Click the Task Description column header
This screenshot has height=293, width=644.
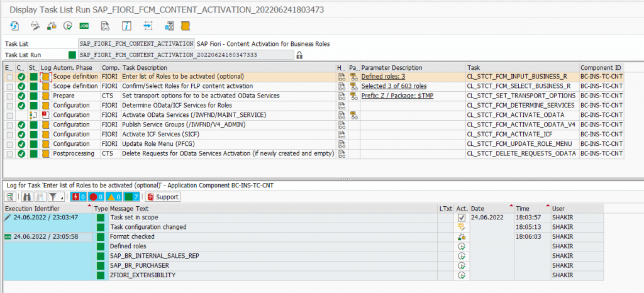tap(228, 67)
